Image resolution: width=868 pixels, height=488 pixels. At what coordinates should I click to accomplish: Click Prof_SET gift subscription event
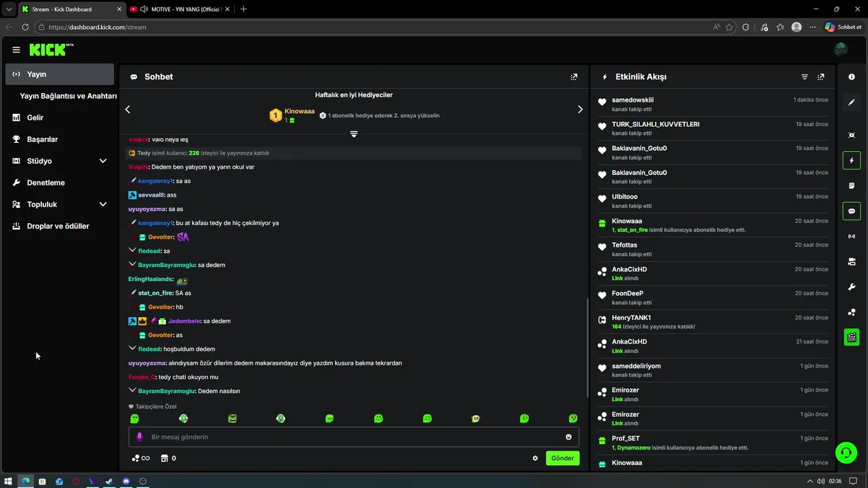point(713,443)
